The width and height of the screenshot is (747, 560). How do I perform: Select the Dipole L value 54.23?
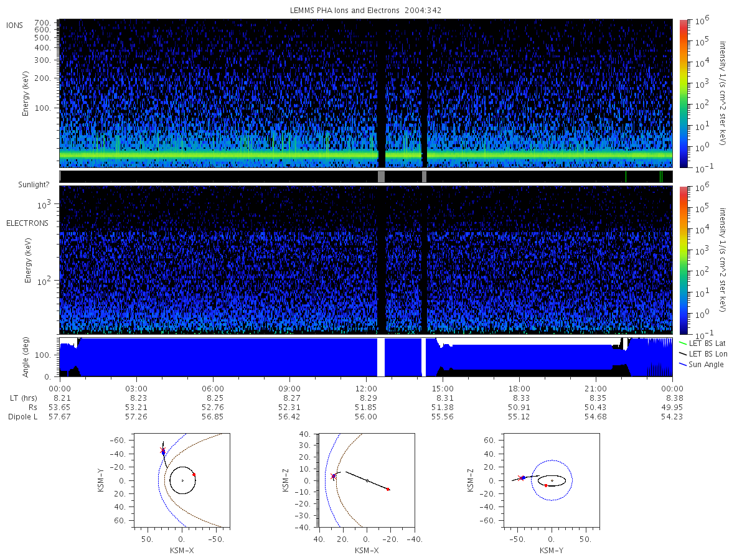[672, 416]
